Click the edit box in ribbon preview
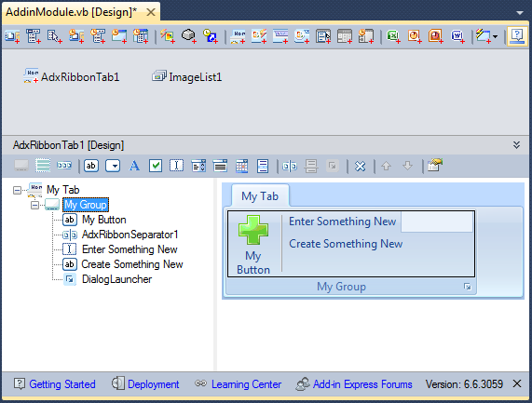Image resolution: width=532 pixels, height=403 pixels. click(x=437, y=222)
